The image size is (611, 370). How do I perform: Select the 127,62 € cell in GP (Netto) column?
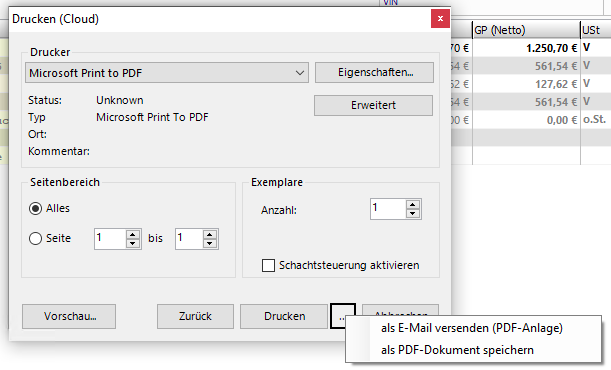pyautogui.click(x=526, y=84)
